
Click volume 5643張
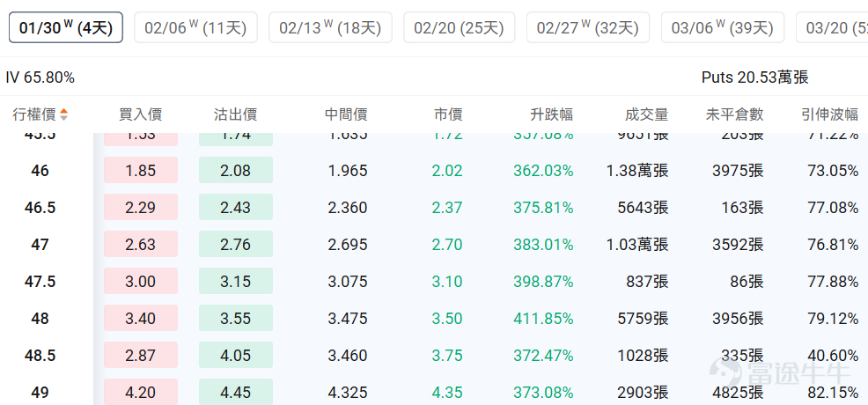[x=644, y=208]
